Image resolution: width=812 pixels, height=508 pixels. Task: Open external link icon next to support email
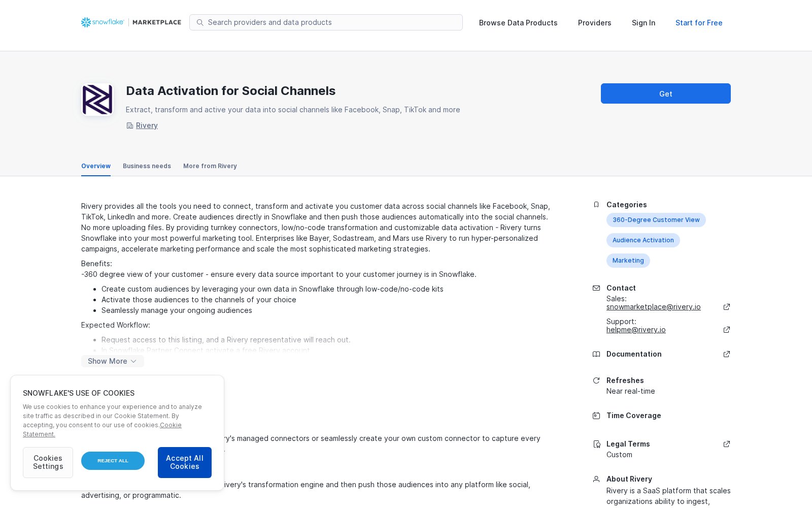click(727, 330)
